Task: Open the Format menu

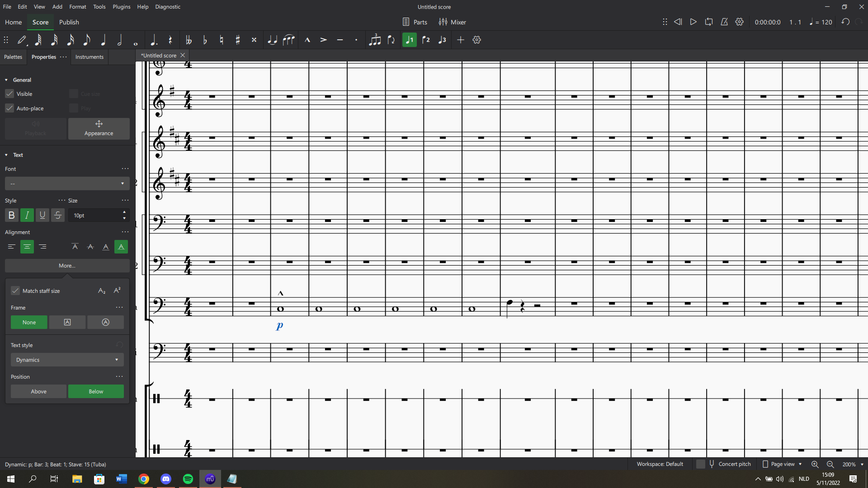Action: 78,6
